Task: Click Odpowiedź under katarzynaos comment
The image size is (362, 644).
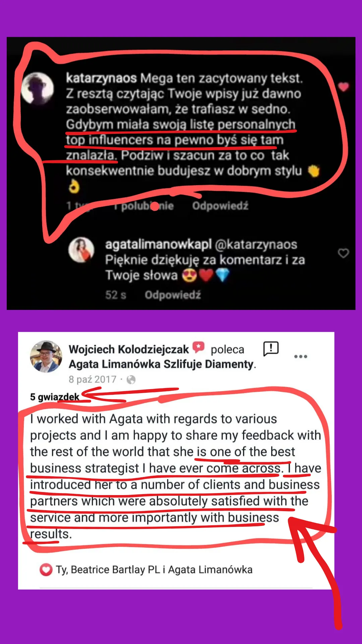Action: 220,206
